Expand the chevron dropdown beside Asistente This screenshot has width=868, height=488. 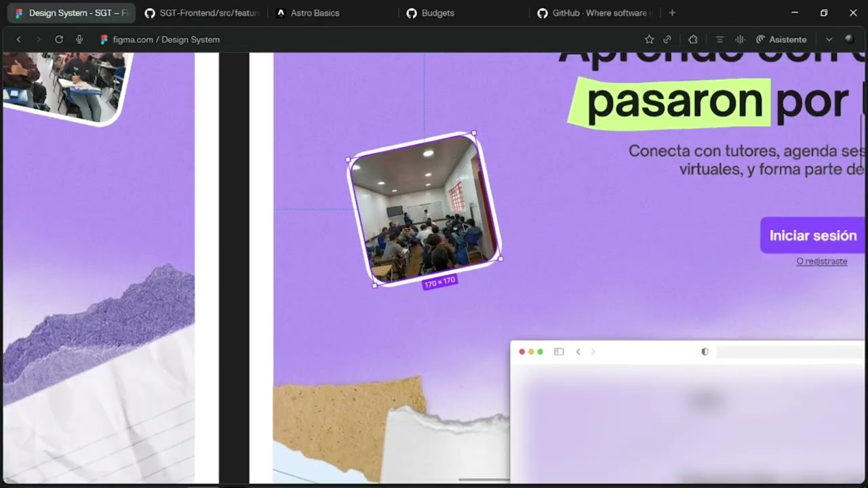point(829,39)
